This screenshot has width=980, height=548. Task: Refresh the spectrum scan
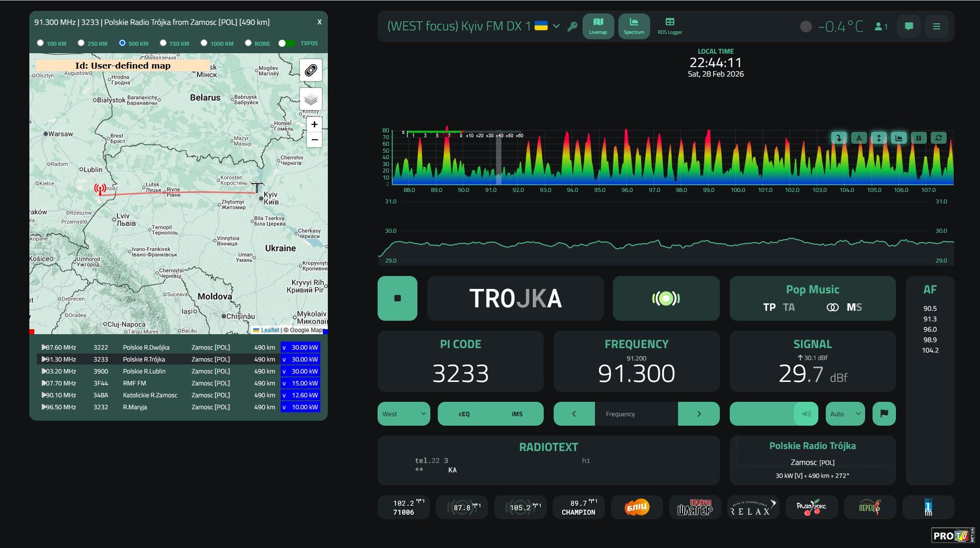click(x=938, y=138)
